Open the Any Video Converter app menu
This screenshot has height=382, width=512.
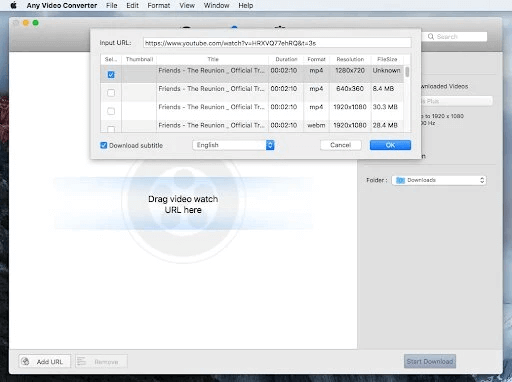pos(62,6)
